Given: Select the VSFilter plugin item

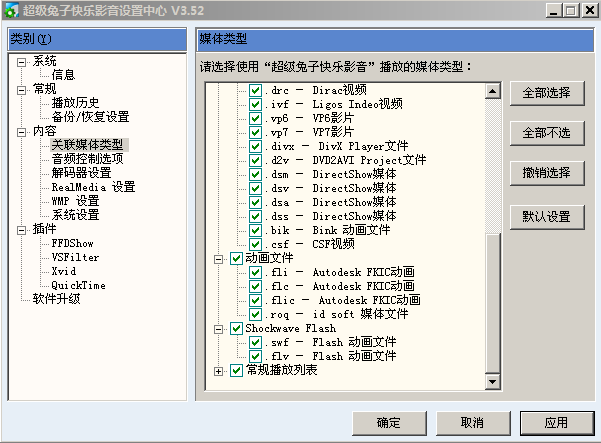Looking at the screenshot, I should 75,257.
